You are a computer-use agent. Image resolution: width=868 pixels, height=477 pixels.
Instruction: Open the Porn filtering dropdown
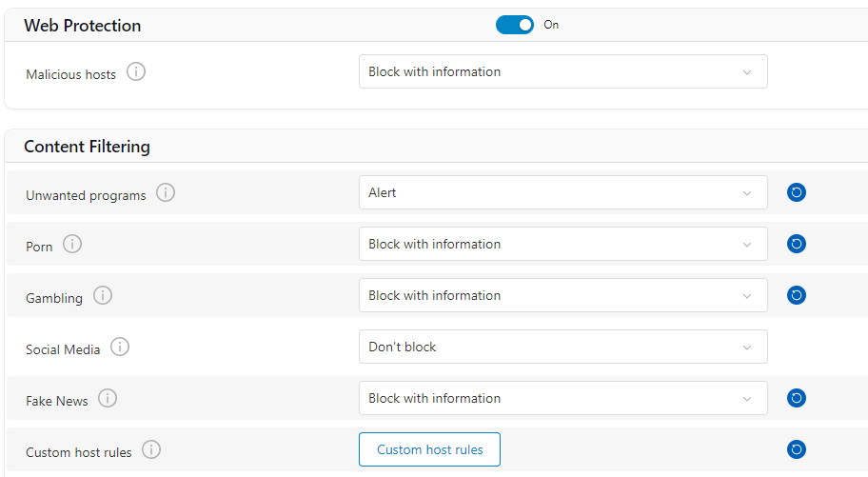tap(563, 244)
